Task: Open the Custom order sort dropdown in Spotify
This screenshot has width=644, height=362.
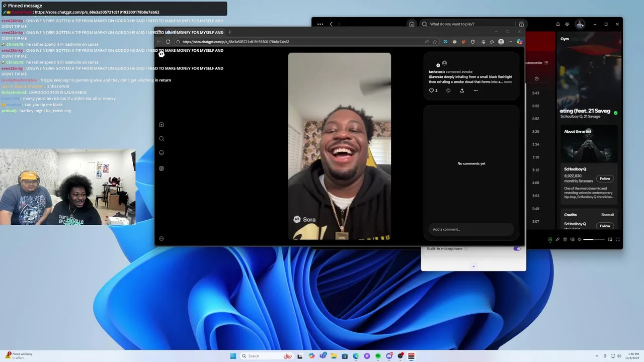Action: point(536,63)
